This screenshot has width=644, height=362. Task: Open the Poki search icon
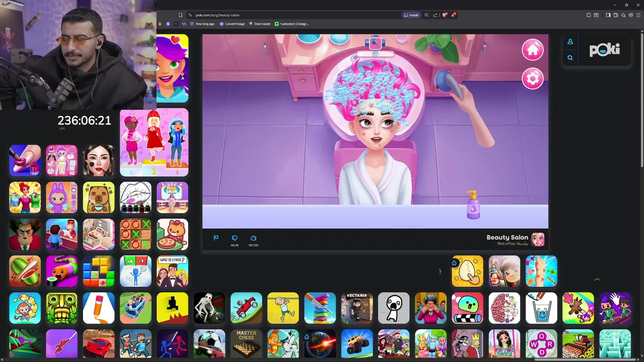(570, 58)
